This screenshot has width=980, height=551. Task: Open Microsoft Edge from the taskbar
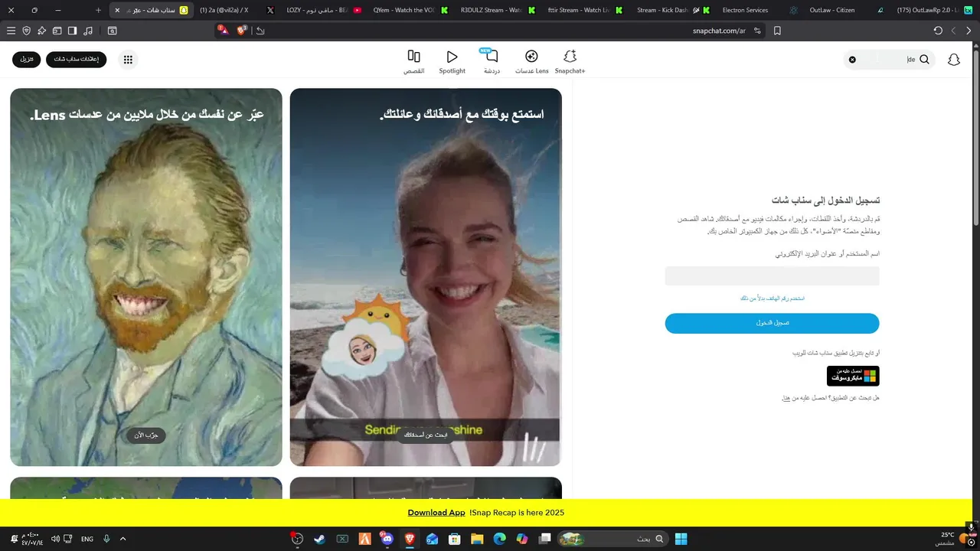(x=499, y=539)
